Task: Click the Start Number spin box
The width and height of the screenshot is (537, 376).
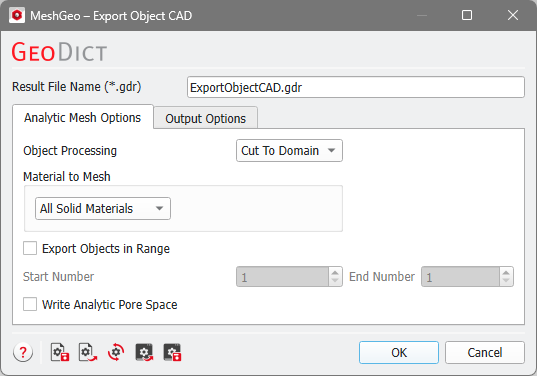Action: [289, 277]
